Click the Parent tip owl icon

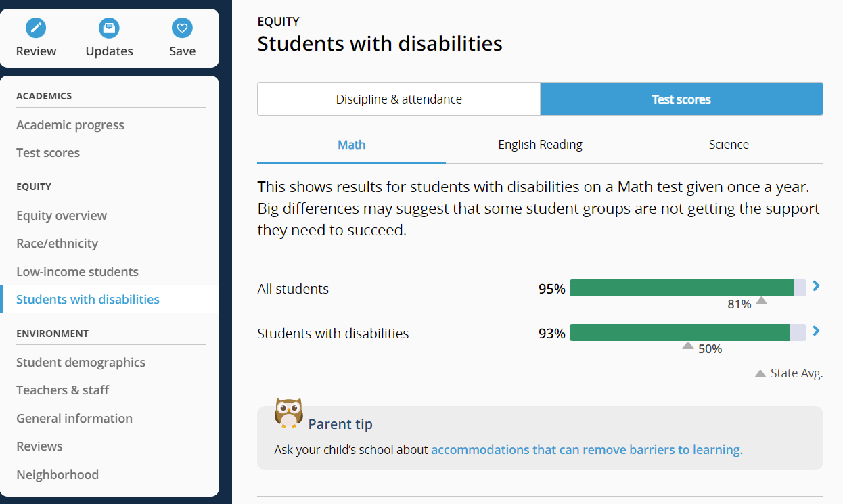(289, 413)
